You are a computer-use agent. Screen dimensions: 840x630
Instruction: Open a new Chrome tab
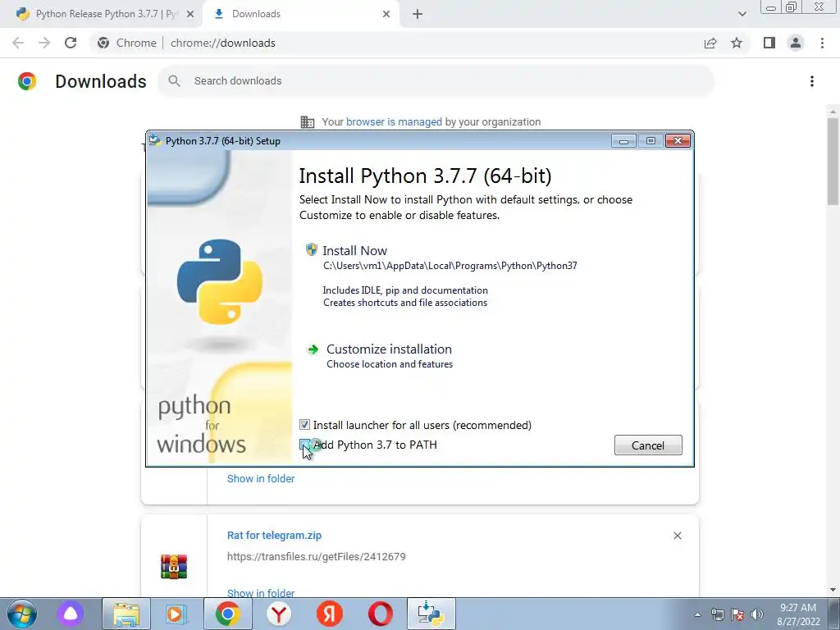tap(418, 14)
